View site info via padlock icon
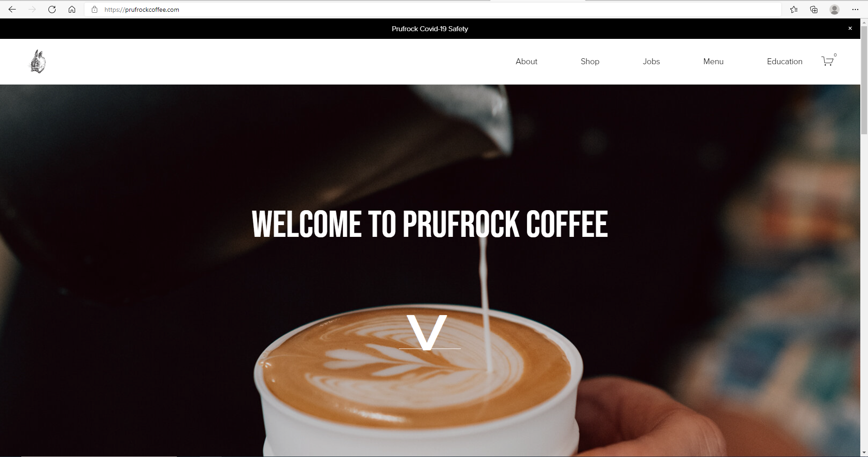Screen dimensions: 868x457 [x=95, y=9]
